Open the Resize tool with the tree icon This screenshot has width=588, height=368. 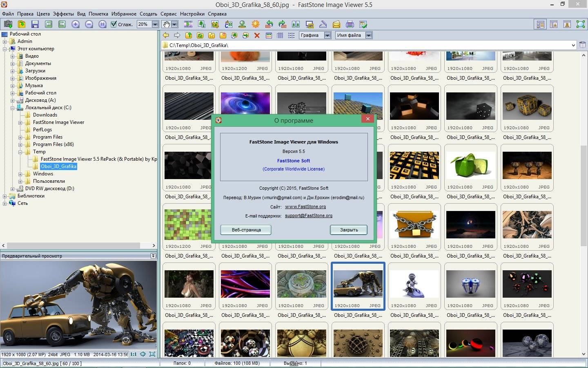(202, 24)
